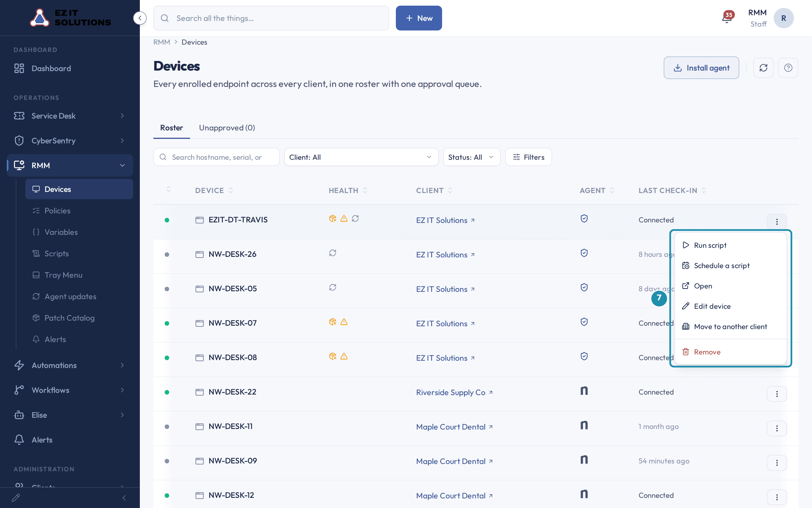Open the Riverside Supply Co client link

point(454,392)
